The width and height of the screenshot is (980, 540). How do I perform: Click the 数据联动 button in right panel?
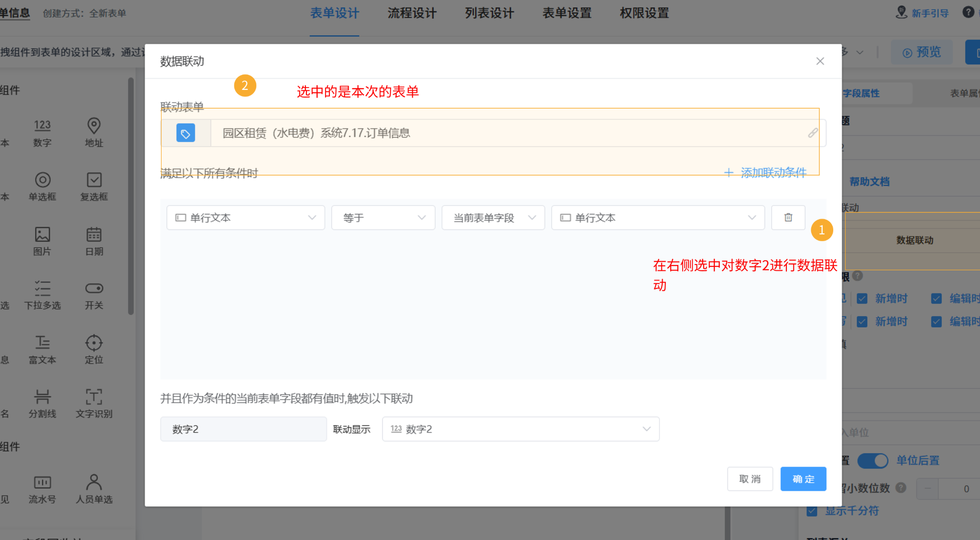[914, 240]
